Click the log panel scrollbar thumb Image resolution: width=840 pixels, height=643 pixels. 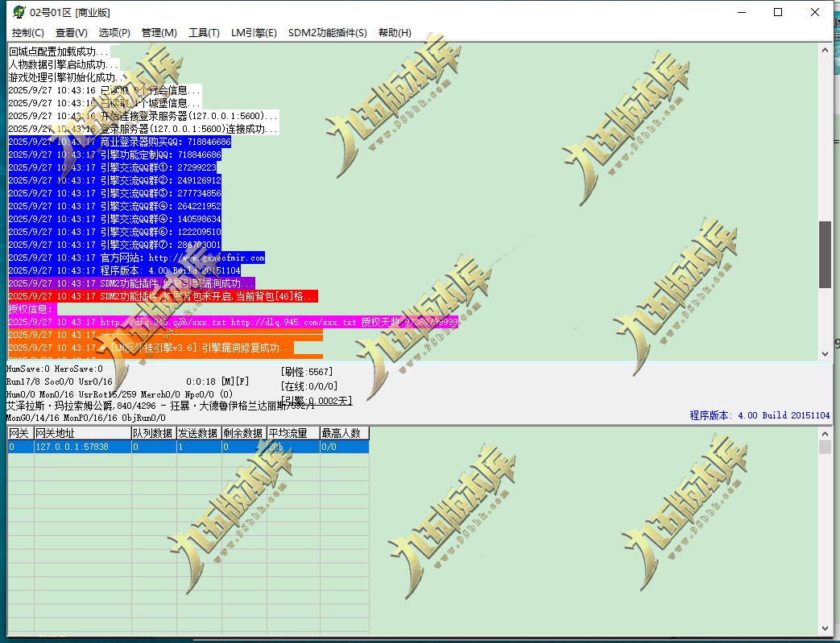point(825,254)
